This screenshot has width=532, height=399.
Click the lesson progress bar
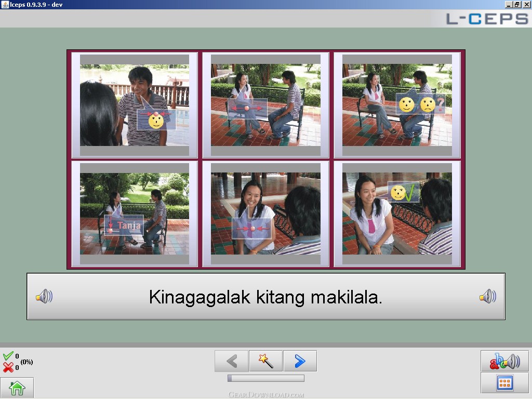(265, 378)
